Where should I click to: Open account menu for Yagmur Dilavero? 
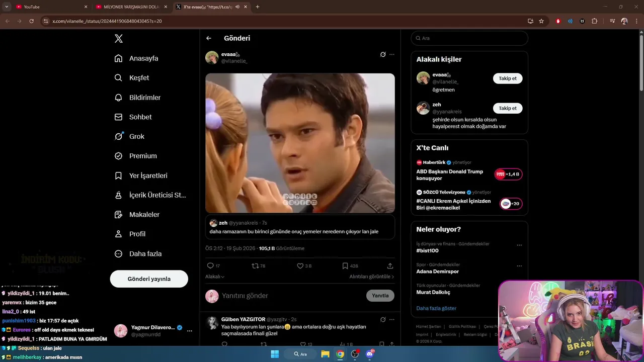[190, 331]
